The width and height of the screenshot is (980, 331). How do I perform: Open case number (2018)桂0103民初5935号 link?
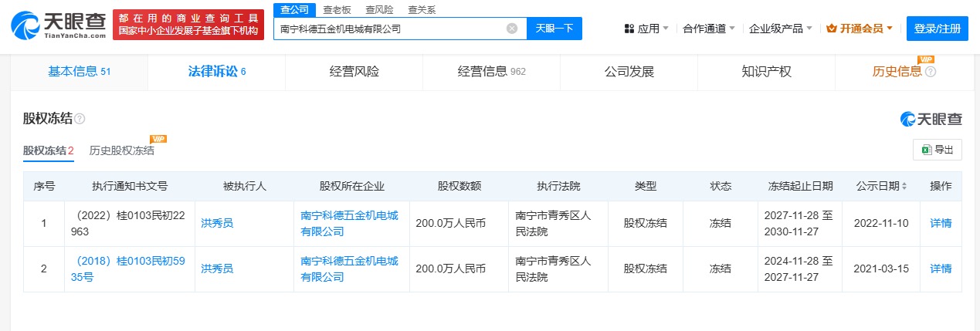click(128, 269)
